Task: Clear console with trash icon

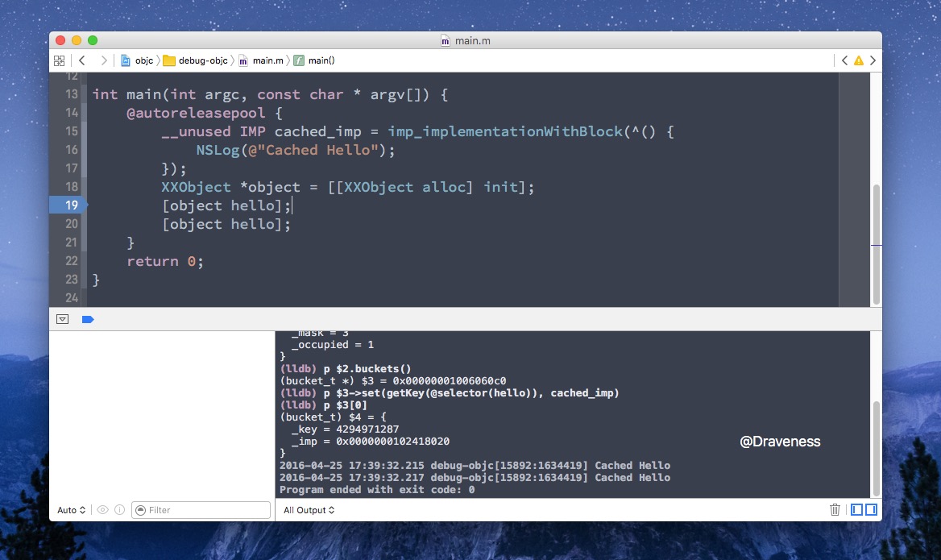Action: tap(835, 509)
